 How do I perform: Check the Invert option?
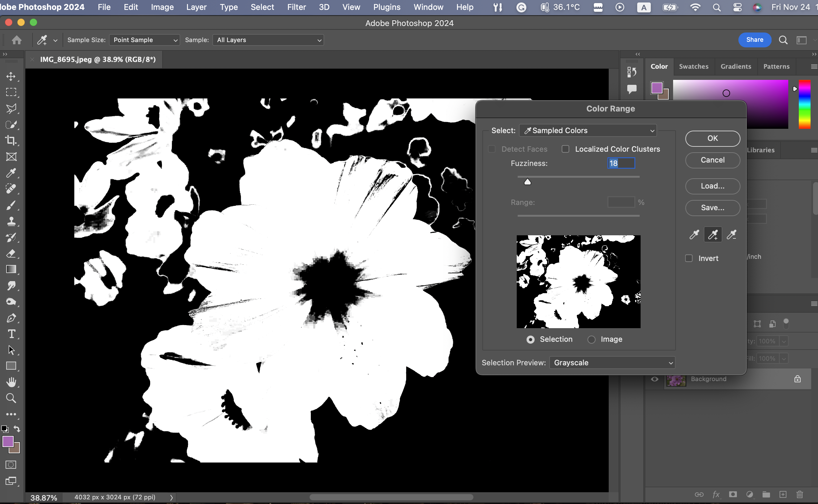pos(689,258)
